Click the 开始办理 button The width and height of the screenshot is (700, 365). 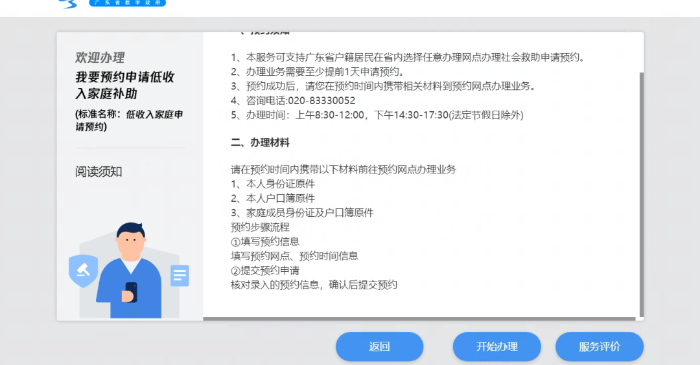(x=496, y=346)
